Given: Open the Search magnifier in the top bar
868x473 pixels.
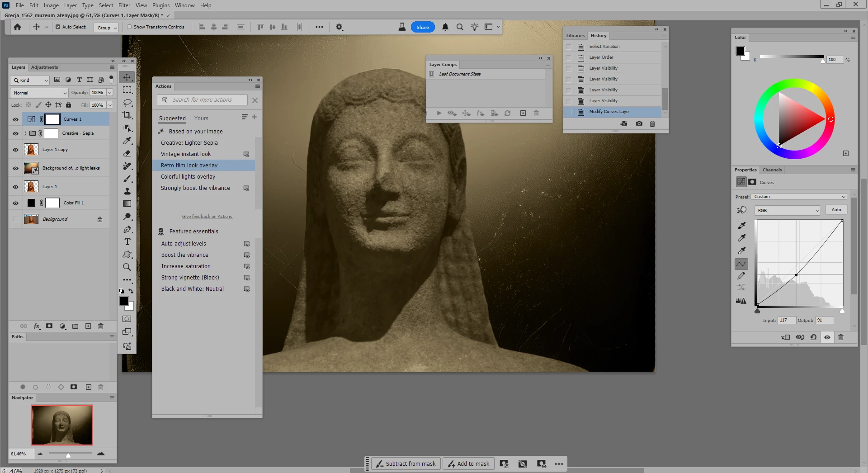Looking at the screenshot, I should (x=460, y=27).
